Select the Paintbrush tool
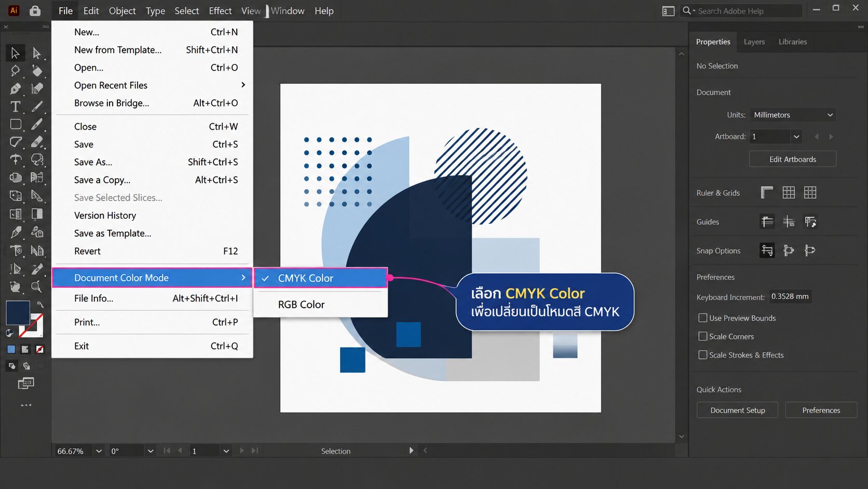 tap(37, 124)
